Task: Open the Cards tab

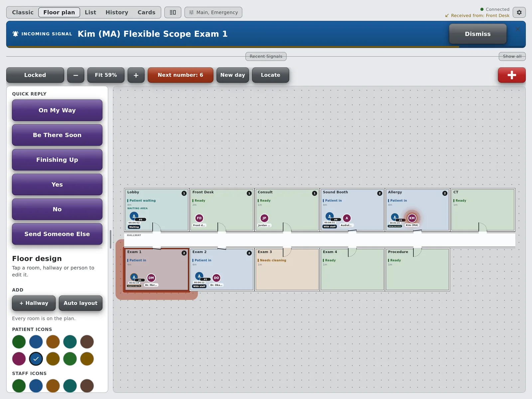Action: pyautogui.click(x=146, y=12)
